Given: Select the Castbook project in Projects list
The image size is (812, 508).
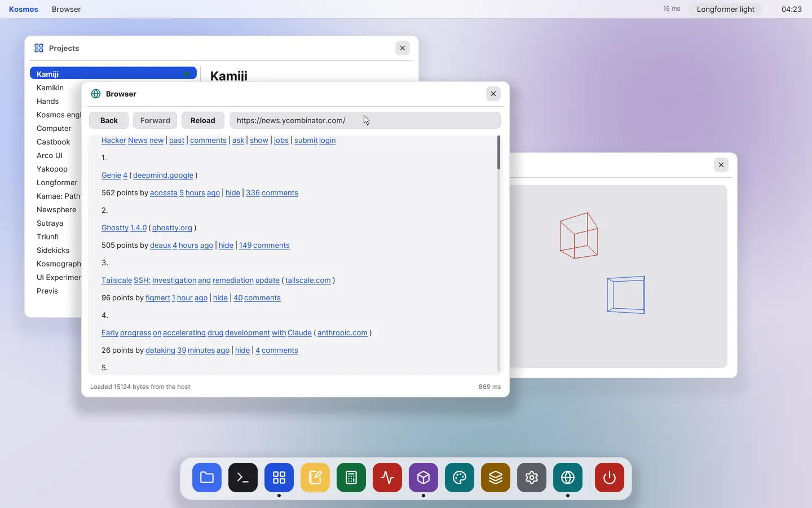Looking at the screenshot, I should click(54, 142).
